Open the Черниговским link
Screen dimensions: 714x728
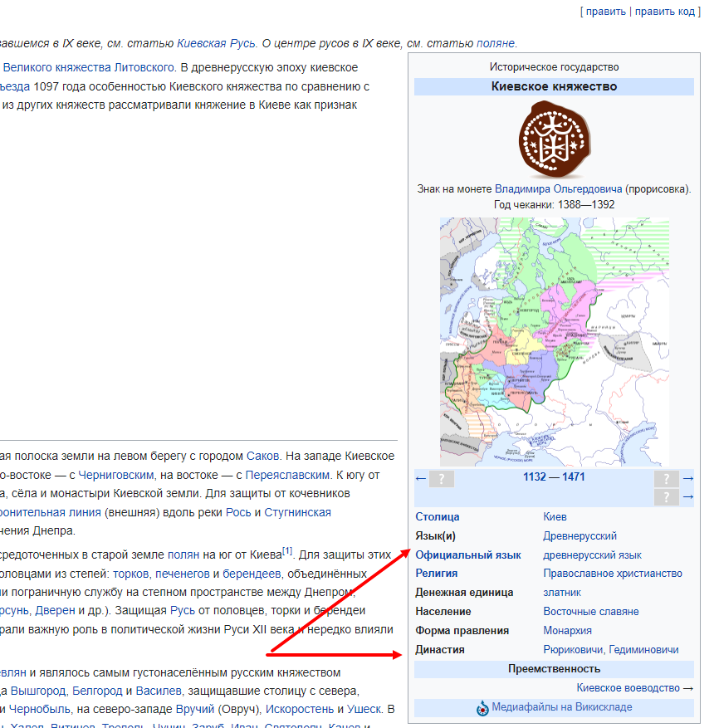tap(115, 475)
